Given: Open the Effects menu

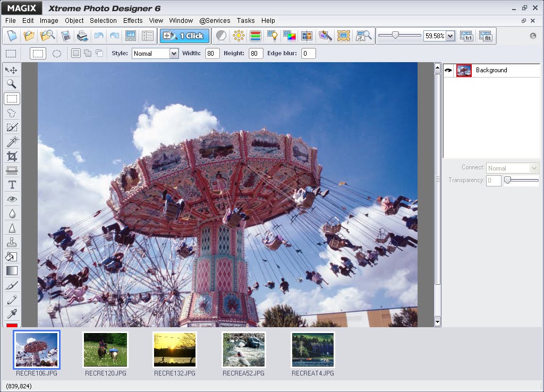Looking at the screenshot, I should pyautogui.click(x=132, y=20).
